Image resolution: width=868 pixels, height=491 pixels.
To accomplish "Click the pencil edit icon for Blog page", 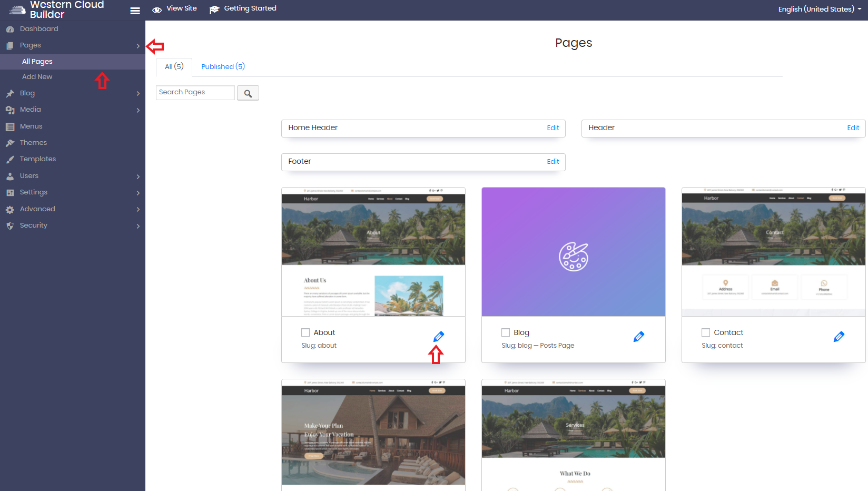I will [x=639, y=337].
